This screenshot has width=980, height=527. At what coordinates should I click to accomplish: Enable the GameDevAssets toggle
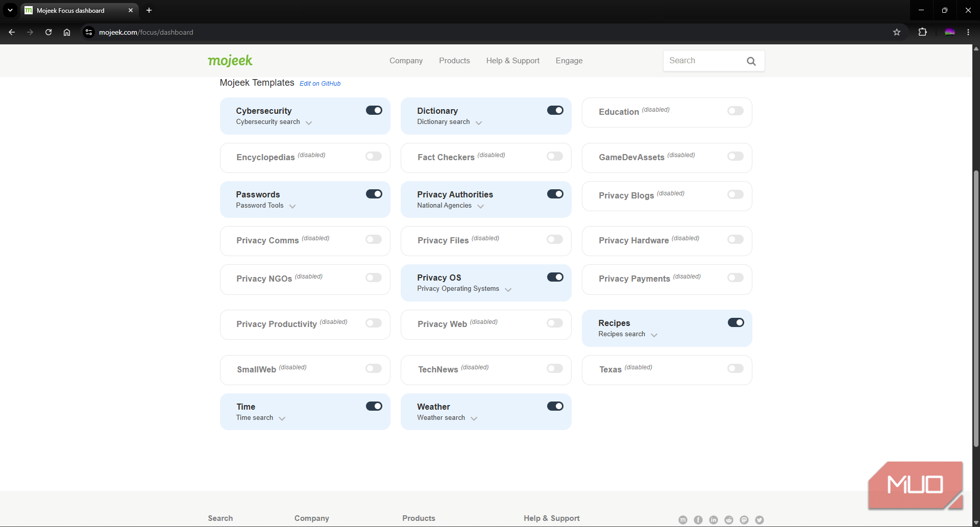(736, 156)
